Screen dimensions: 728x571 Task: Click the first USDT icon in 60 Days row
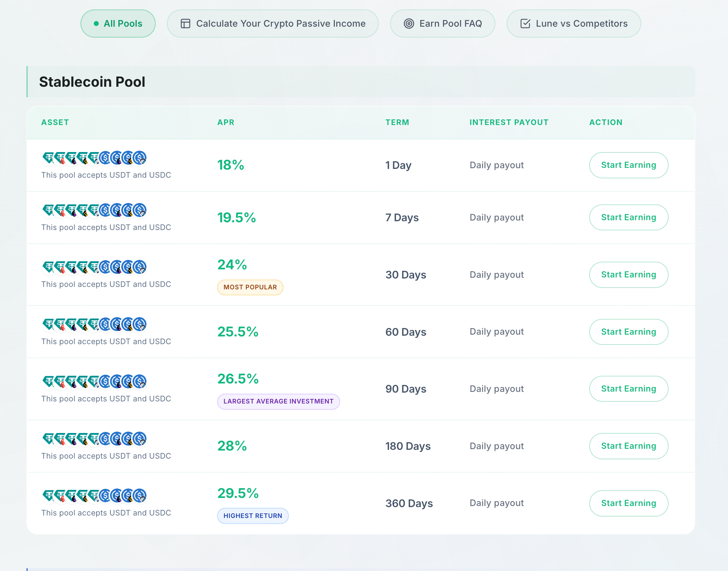[x=49, y=324]
